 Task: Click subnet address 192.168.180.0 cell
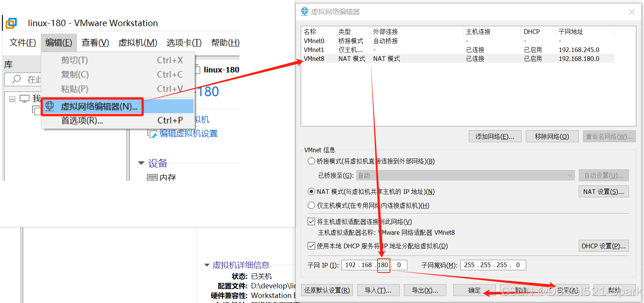point(579,59)
